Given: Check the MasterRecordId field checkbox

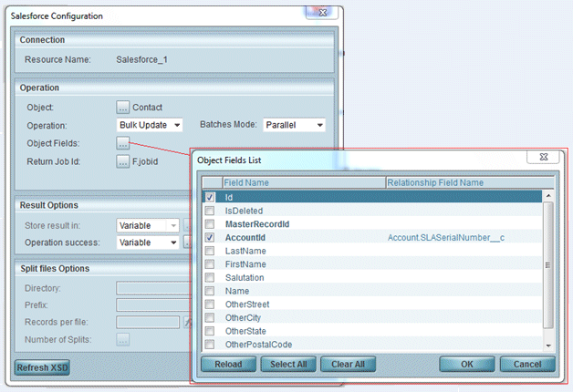Looking at the screenshot, I should pyautogui.click(x=210, y=223).
